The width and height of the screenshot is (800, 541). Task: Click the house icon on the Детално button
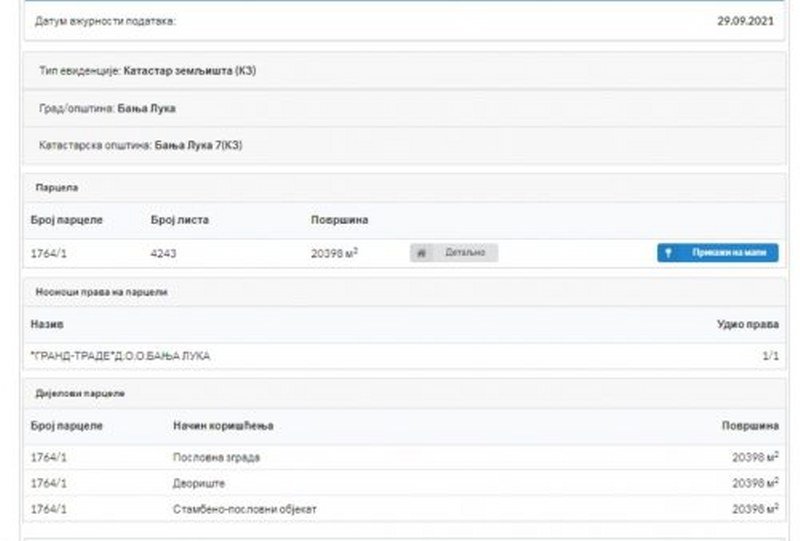(422, 253)
